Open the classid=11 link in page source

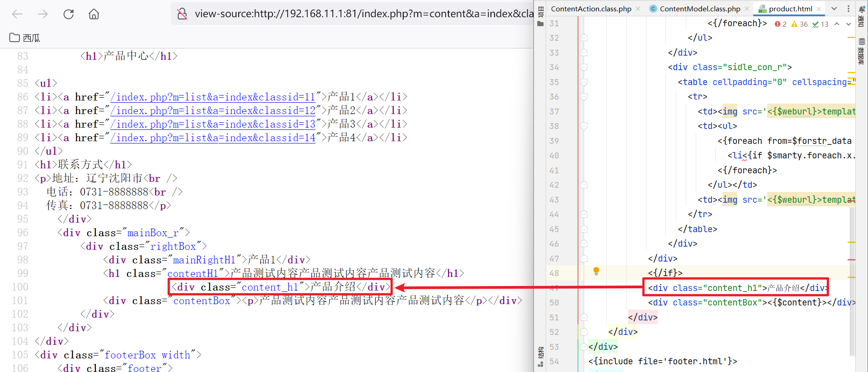(x=213, y=97)
